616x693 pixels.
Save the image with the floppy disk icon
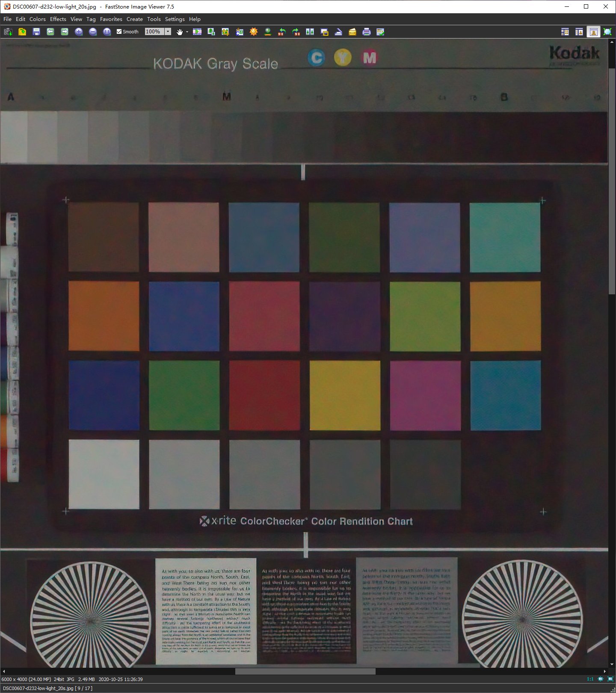click(36, 32)
